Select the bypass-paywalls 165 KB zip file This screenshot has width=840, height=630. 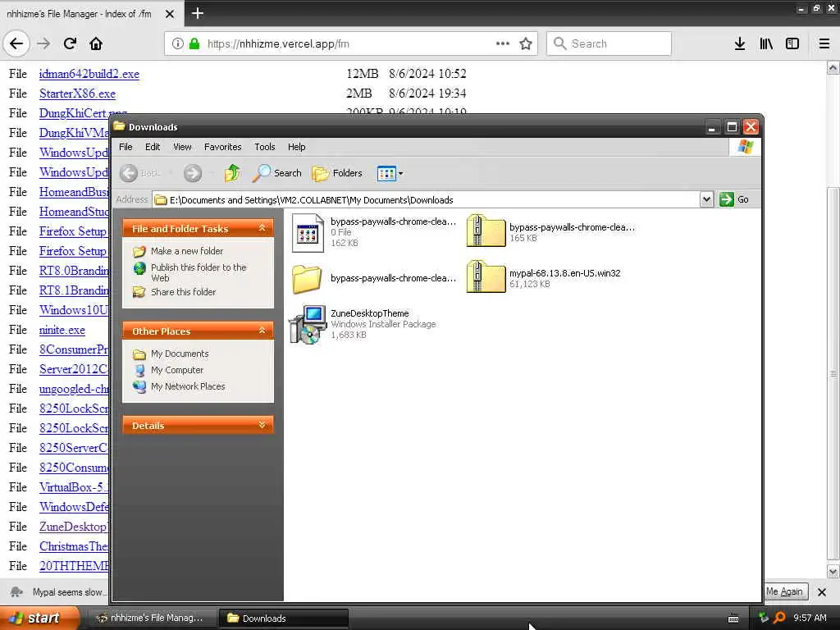pyautogui.click(x=550, y=231)
